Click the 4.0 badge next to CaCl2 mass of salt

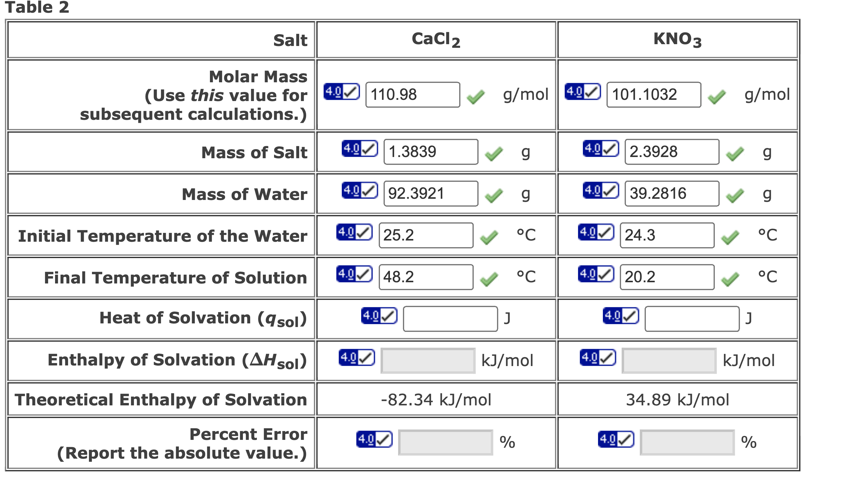[x=359, y=150]
